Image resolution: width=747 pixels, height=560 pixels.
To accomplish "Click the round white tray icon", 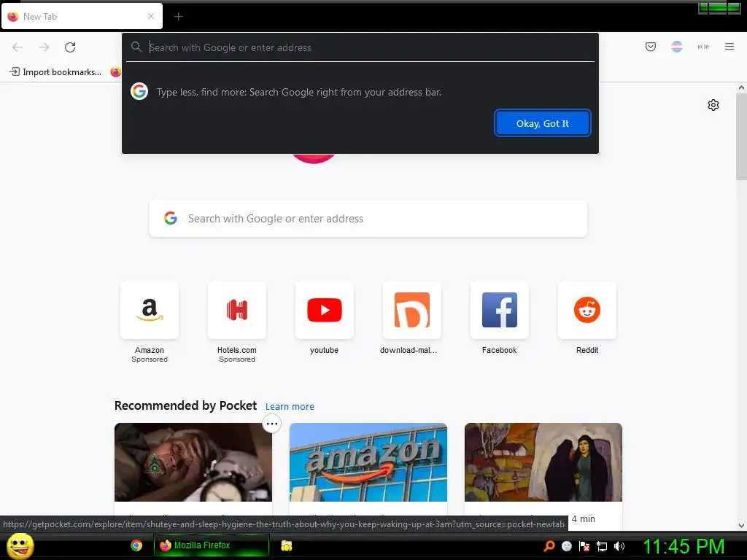I will tap(566, 546).
